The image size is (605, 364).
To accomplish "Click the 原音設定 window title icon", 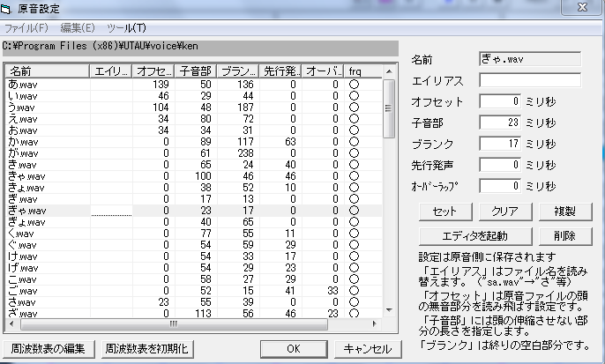I will (x=6, y=9).
